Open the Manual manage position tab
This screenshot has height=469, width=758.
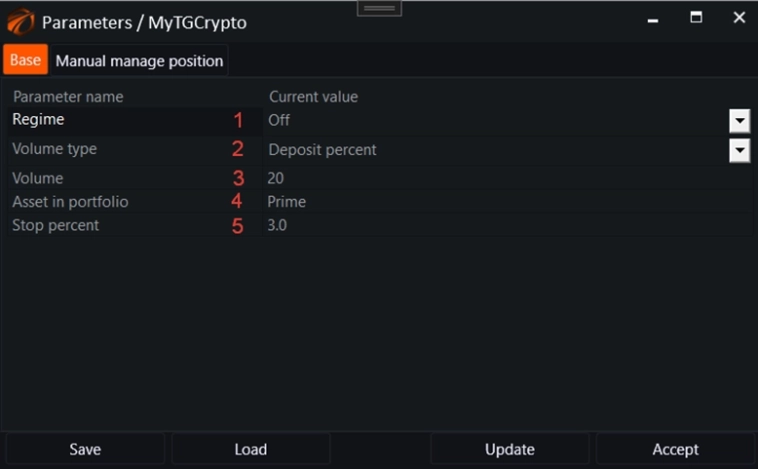(139, 61)
